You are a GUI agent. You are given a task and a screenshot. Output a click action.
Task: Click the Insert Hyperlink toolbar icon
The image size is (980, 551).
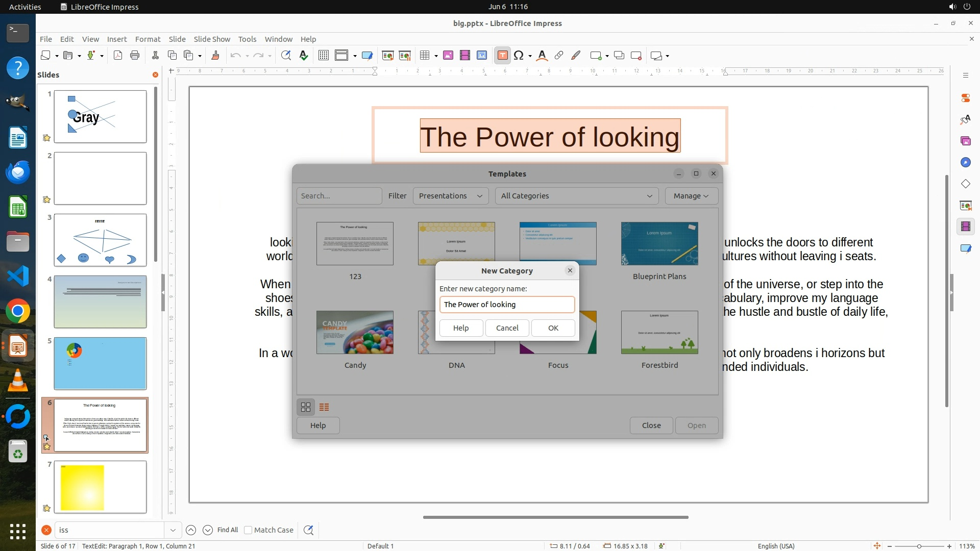[559, 56]
